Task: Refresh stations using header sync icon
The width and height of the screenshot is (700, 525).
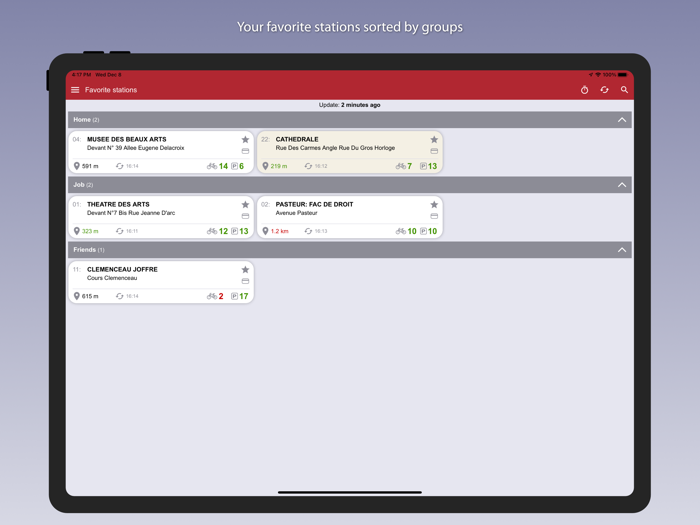Action: [604, 90]
